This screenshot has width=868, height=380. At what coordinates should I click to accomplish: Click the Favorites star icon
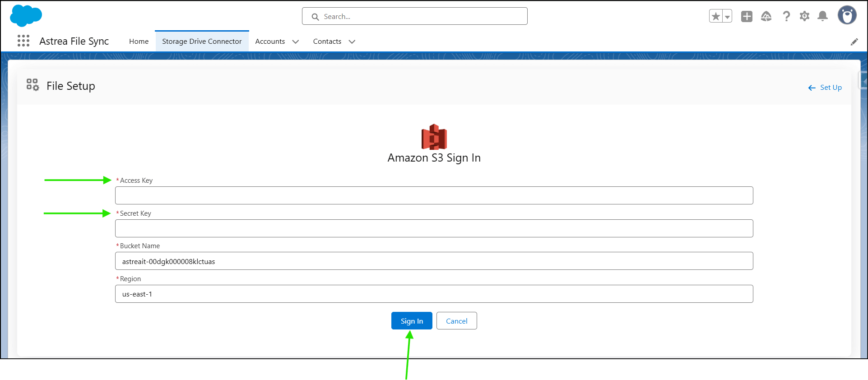(715, 17)
